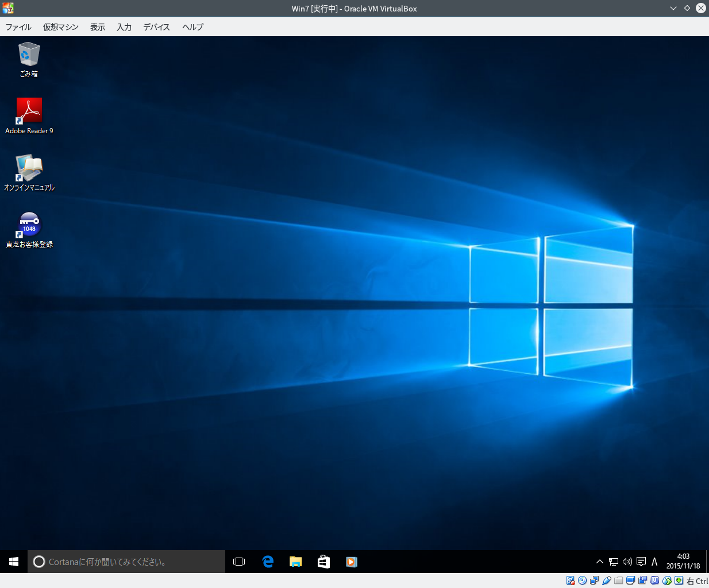Screen dimensions: 709x588
Task: Launch Microsoft Edge from the taskbar
Action: click(x=268, y=562)
